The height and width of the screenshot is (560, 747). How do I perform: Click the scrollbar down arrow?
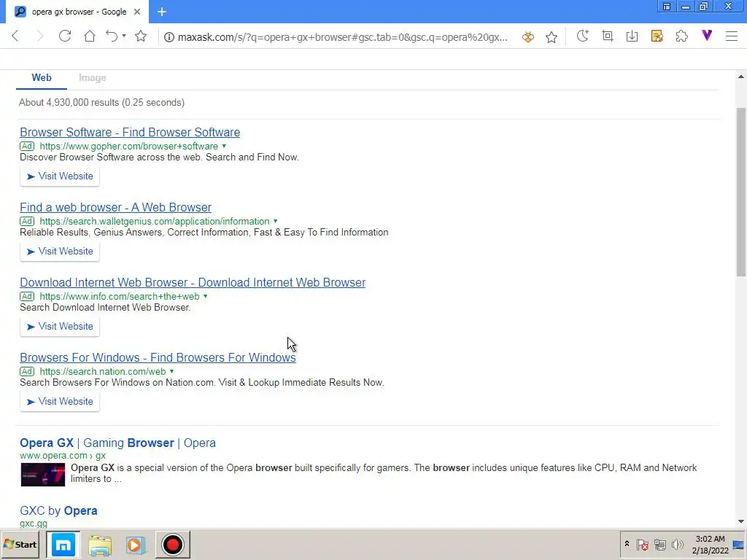click(x=741, y=522)
